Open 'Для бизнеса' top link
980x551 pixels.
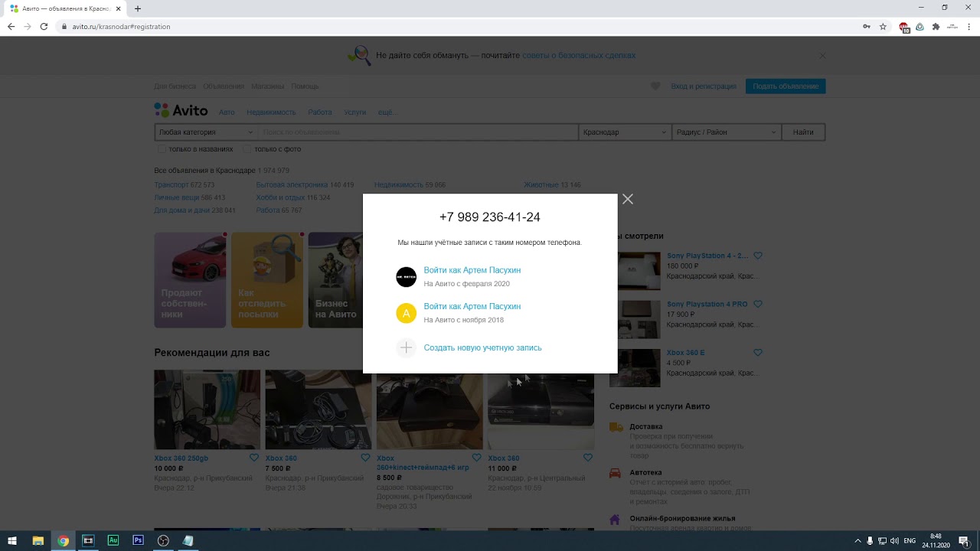175,86
